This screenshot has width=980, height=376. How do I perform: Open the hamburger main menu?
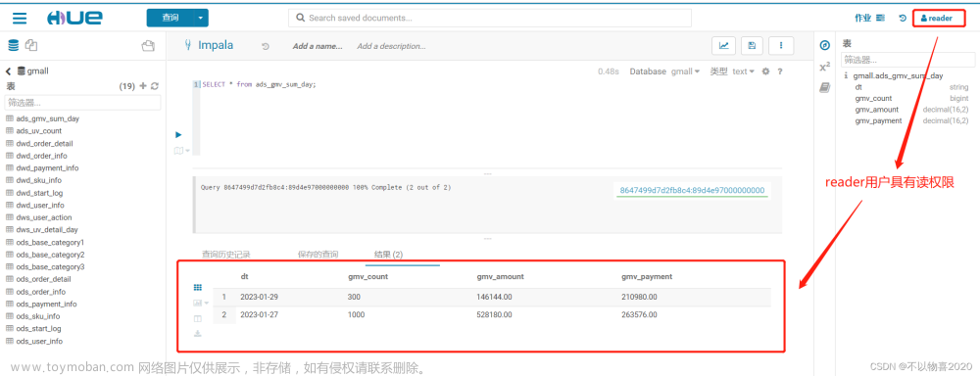click(20, 18)
